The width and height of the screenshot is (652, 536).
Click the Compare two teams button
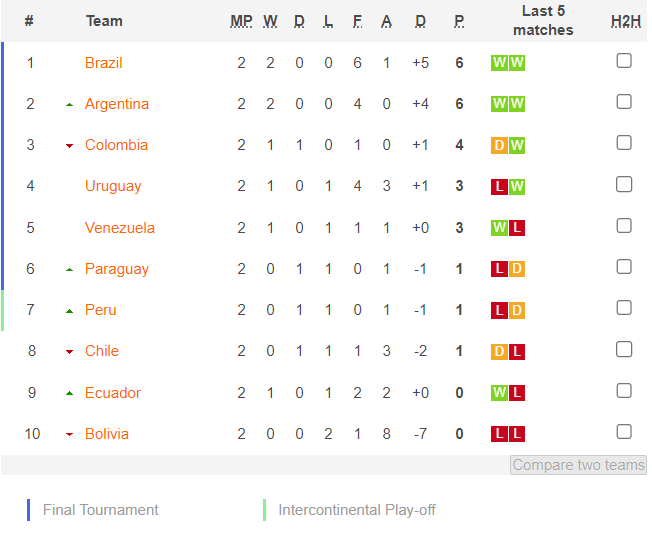click(578, 465)
